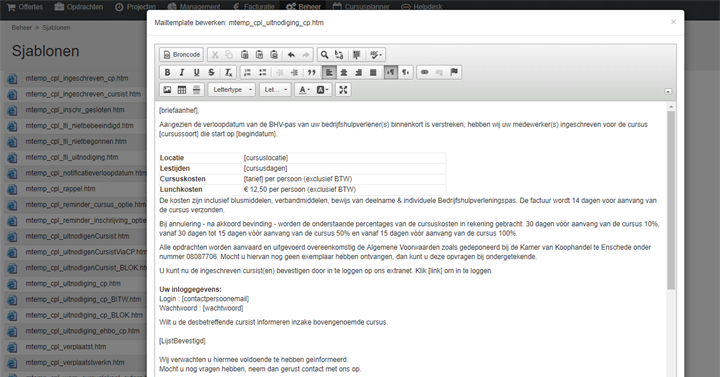Image resolution: width=720 pixels, height=377 pixels.
Task: Insert a bulleted list
Action: coord(262,72)
